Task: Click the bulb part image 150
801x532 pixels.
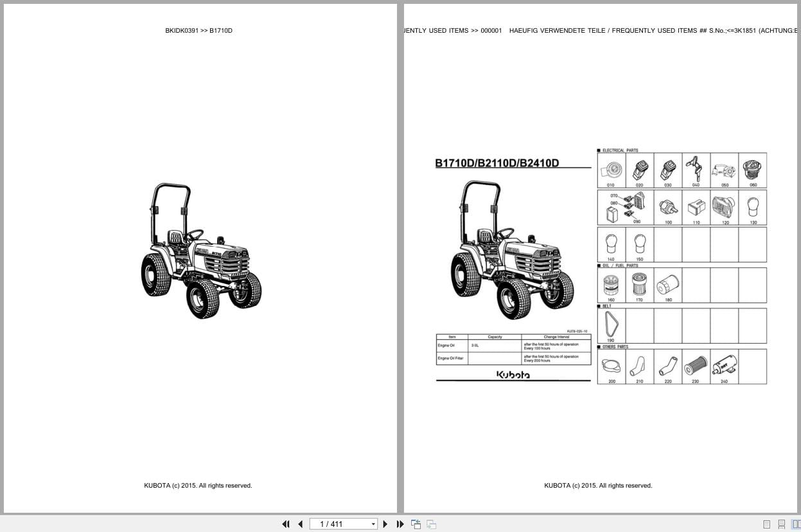Action: coord(640,244)
